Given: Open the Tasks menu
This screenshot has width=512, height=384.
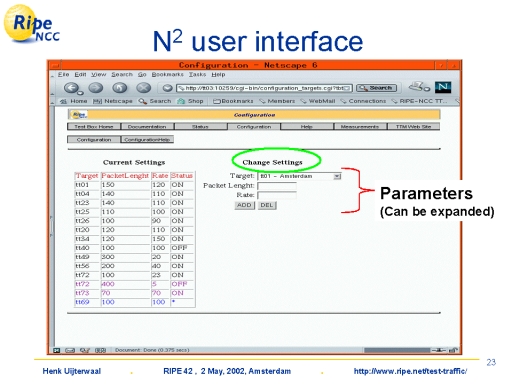Looking at the screenshot, I should pos(197,74).
